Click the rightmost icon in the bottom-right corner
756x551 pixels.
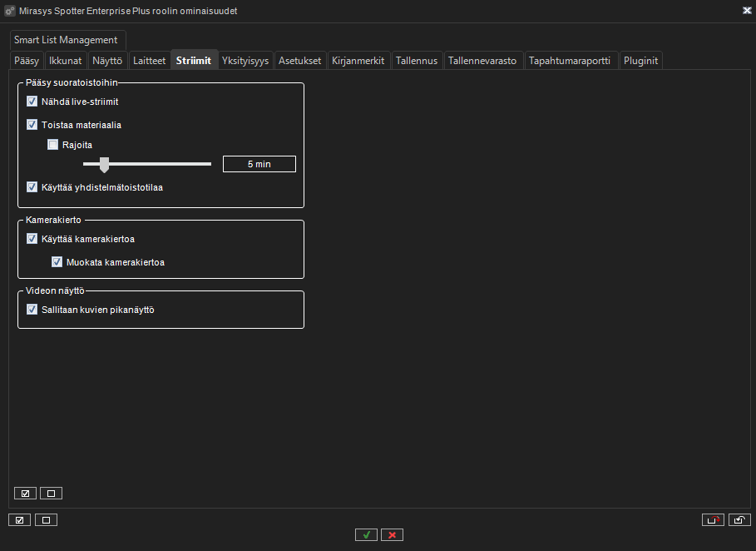click(739, 520)
